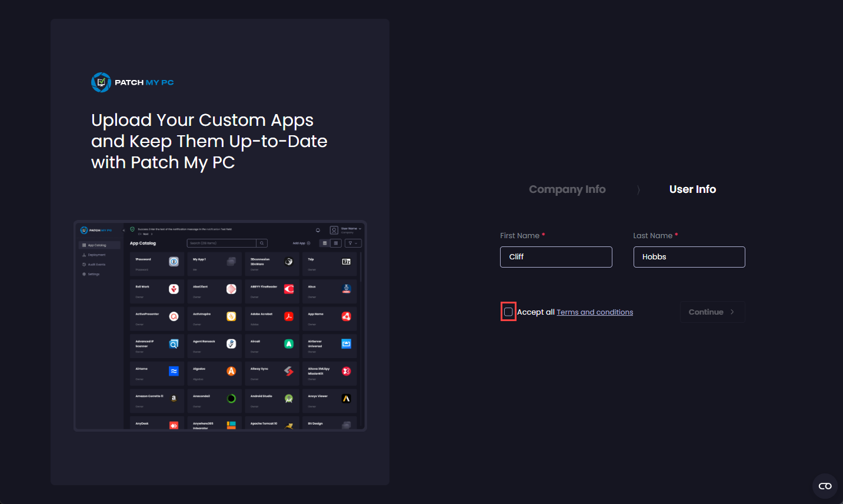Open the User Name profile avatar
The height and width of the screenshot is (504, 843).
point(334,230)
